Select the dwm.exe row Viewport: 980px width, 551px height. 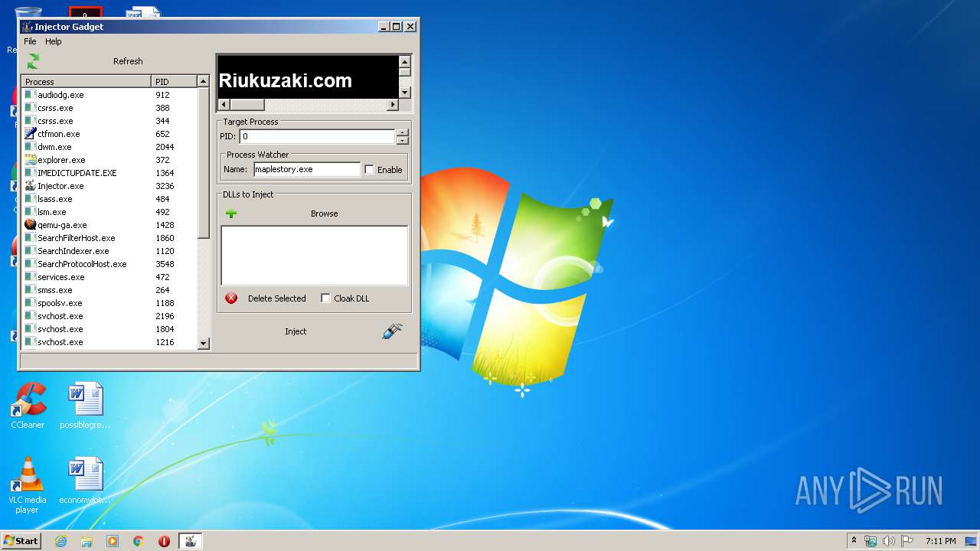[x=110, y=147]
